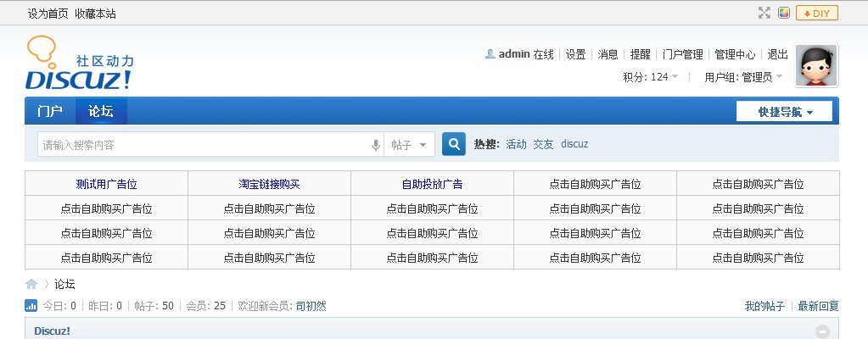This screenshot has width=868, height=339.
Task: Switch to the 论坛 tab
Action: click(101, 111)
